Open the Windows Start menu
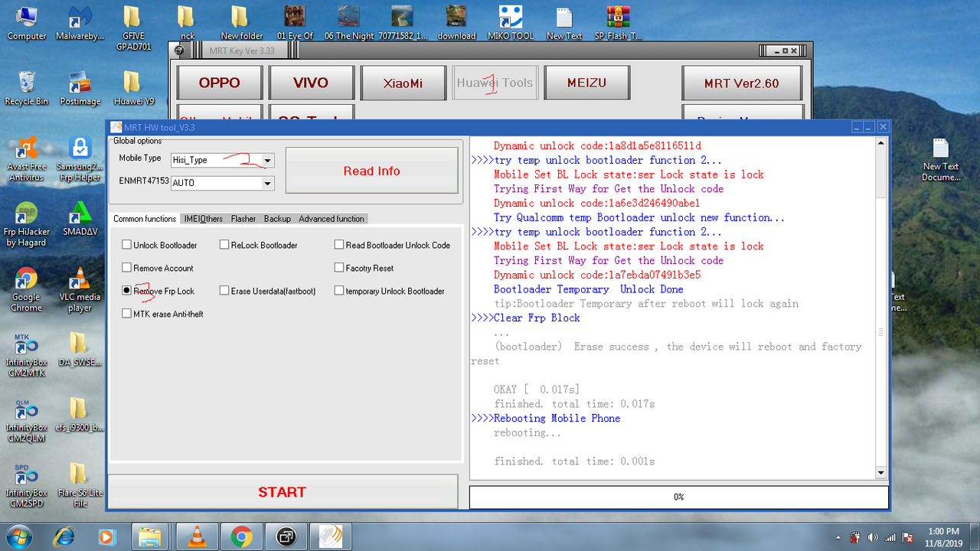Screen dimensions: 980x551 18,536
